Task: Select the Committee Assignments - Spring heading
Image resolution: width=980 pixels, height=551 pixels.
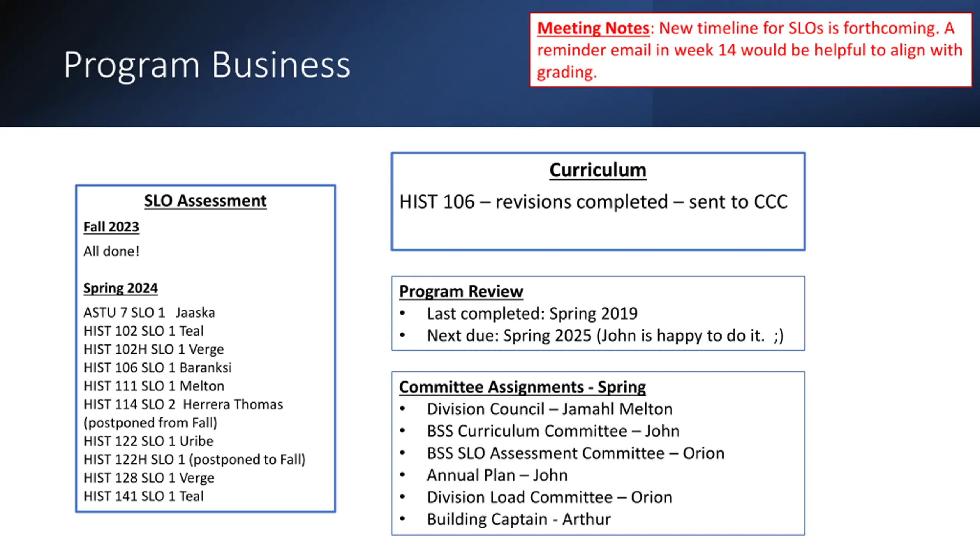Action: pyautogui.click(x=522, y=387)
